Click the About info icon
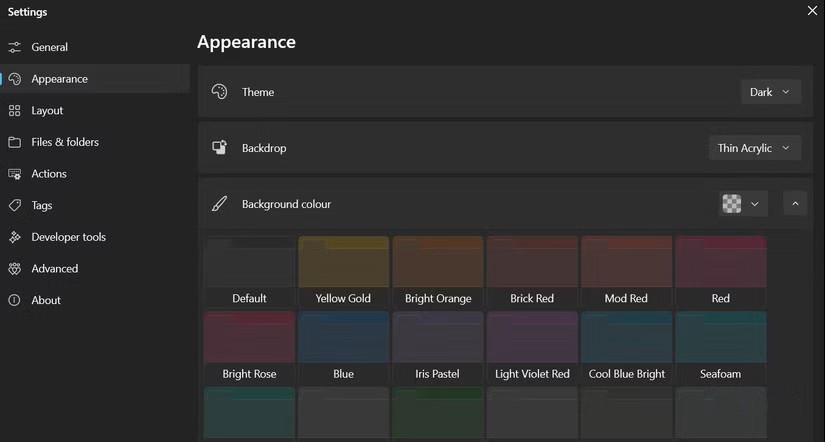 tap(14, 300)
